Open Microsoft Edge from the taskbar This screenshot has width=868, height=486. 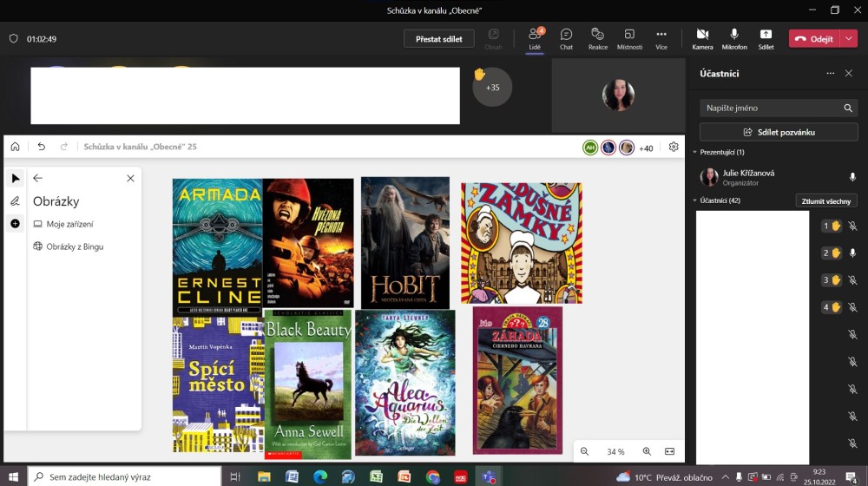[x=320, y=476]
